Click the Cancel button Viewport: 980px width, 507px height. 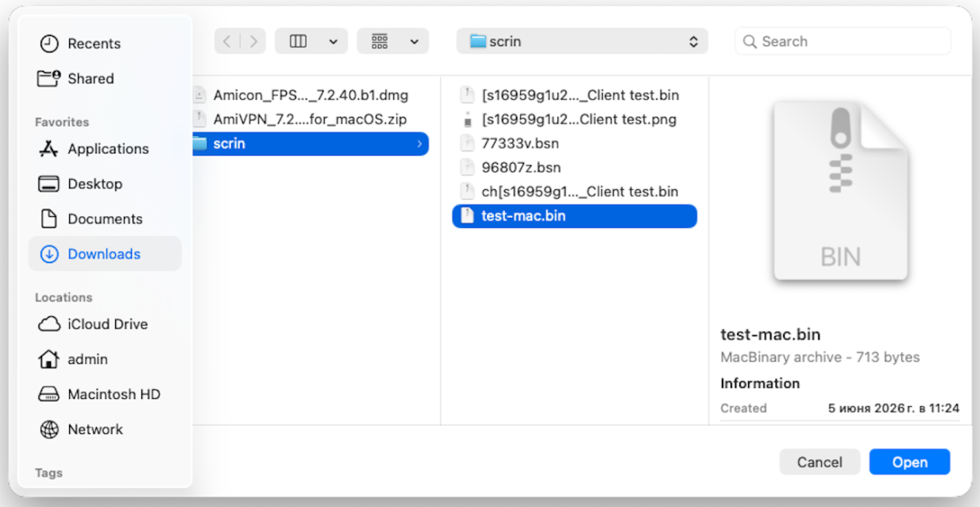click(820, 462)
